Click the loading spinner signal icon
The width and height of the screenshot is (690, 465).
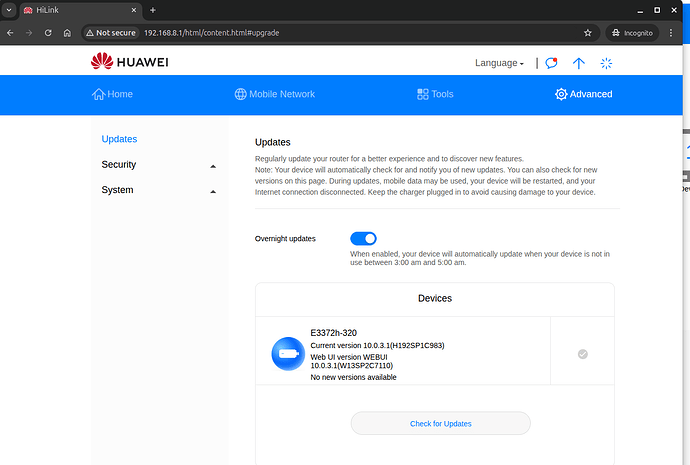point(605,63)
